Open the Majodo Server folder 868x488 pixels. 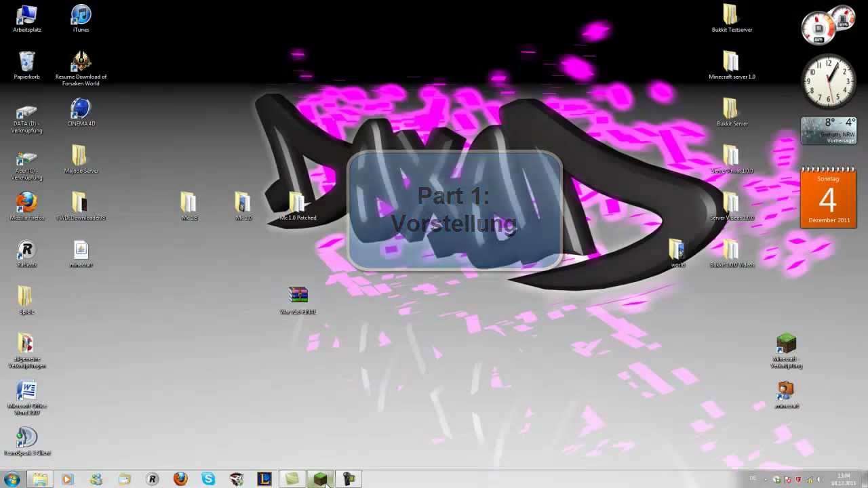click(x=81, y=160)
